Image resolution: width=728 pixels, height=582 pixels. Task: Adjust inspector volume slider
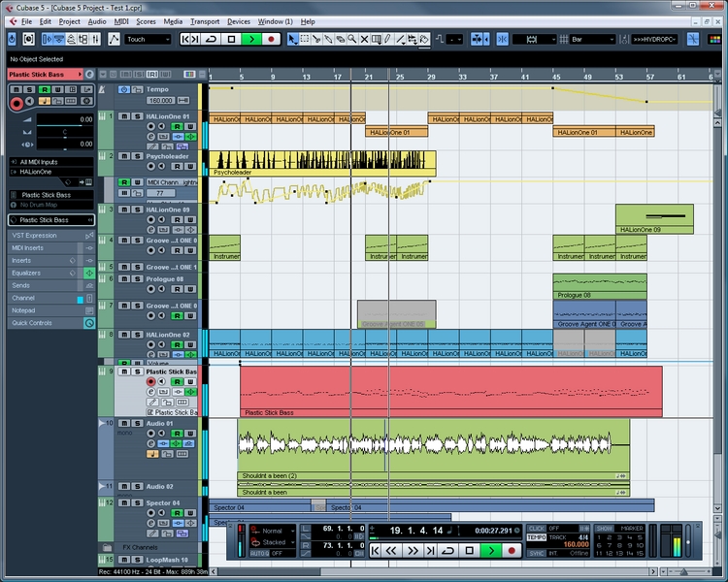[x=64, y=124]
